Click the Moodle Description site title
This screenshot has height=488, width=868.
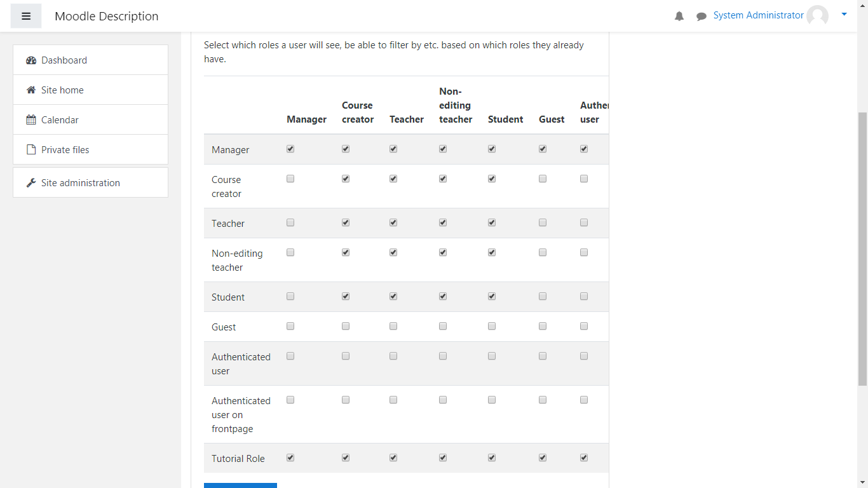coord(107,17)
